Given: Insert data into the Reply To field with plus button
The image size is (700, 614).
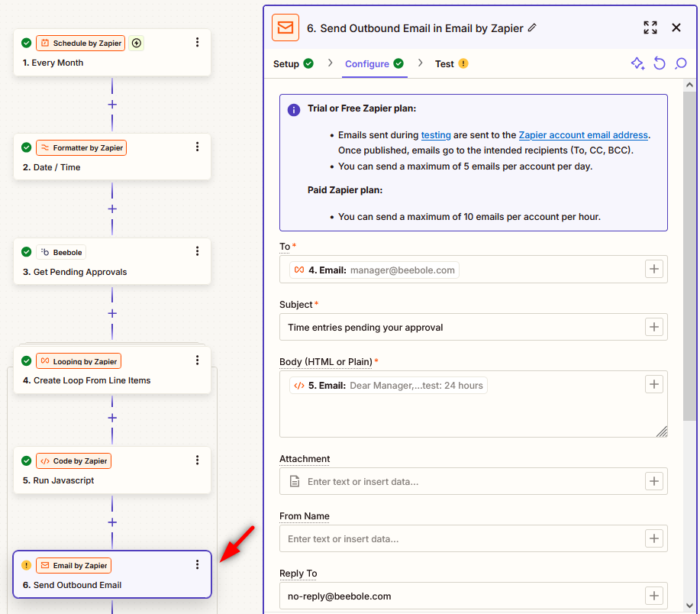Looking at the screenshot, I should pos(654,596).
